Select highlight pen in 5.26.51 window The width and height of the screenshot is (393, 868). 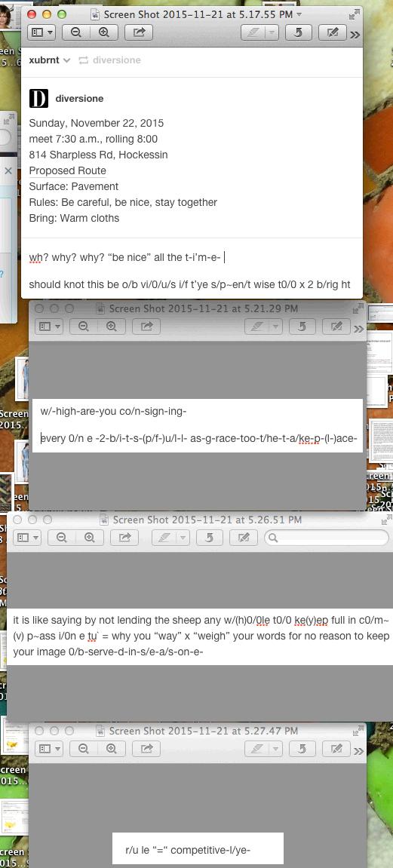(164, 537)
